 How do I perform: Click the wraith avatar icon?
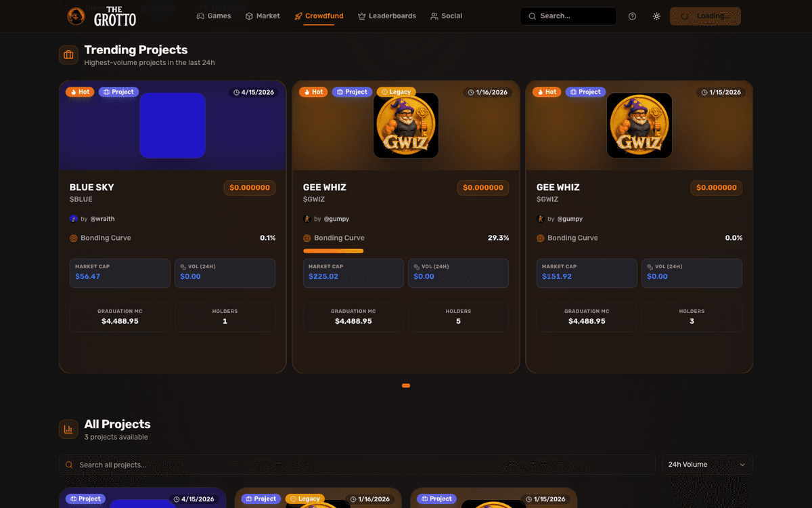tap(74, 219)
